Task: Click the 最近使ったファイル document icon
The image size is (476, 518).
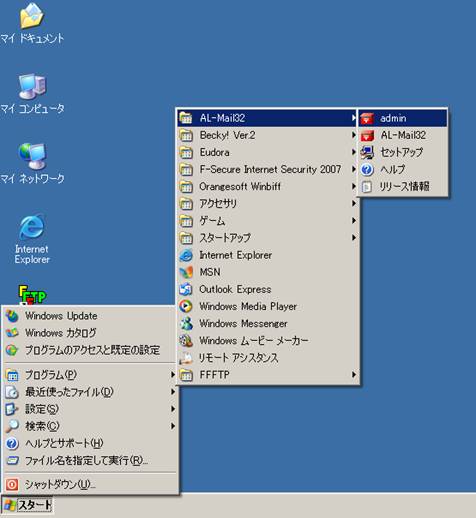Action: click(12, 392)
